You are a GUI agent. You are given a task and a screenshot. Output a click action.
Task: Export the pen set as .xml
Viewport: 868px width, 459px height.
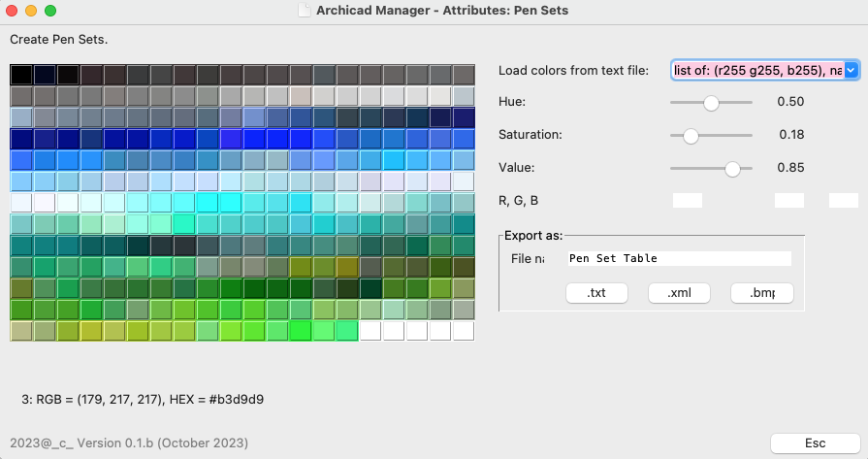(x=679, y=293)
